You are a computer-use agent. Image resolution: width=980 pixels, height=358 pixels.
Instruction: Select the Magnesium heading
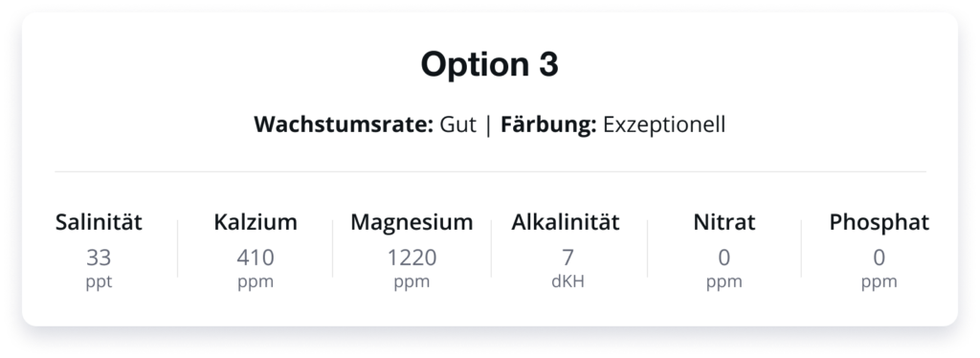pos(412,222)
